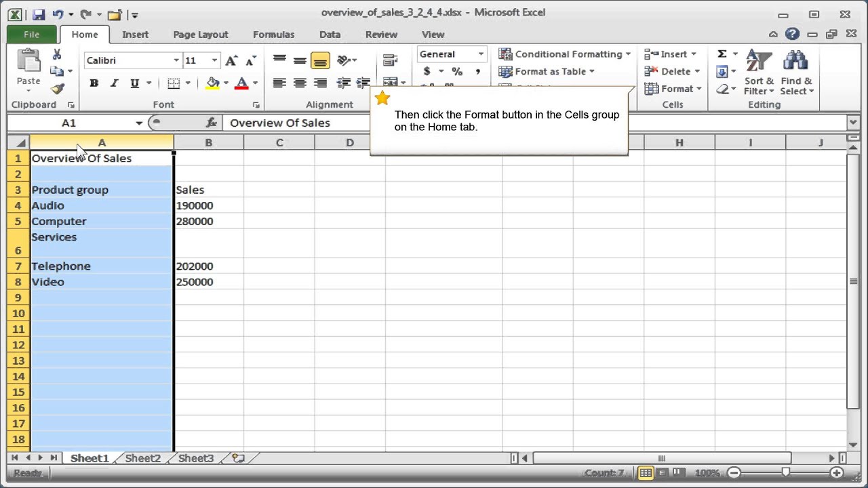Click the Name Box showing A1

(71, 123)
